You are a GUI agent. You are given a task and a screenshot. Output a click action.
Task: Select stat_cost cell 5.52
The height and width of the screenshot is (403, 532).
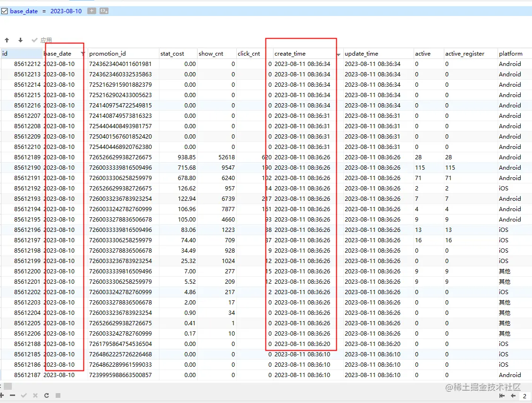point(178,282)
